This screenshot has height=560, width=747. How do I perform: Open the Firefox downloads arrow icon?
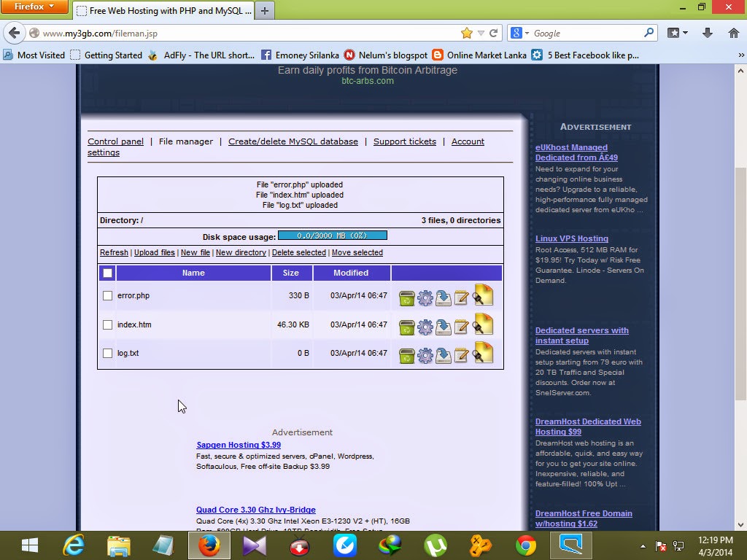coord(708,33)
